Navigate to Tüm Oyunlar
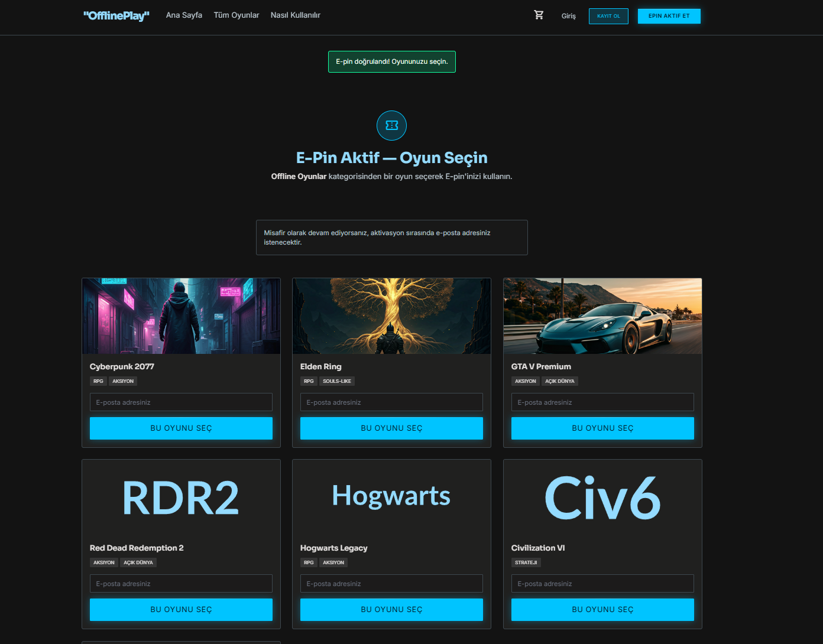Viewport: 823px width, 644px height. [236, 15]
